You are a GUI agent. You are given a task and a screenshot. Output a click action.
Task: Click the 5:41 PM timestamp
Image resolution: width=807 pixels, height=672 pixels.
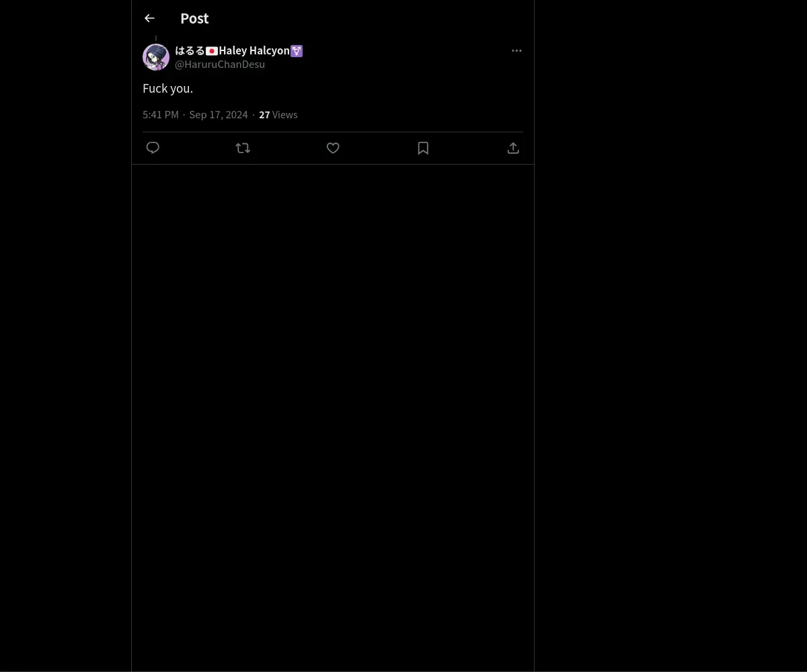click(161, 115)
